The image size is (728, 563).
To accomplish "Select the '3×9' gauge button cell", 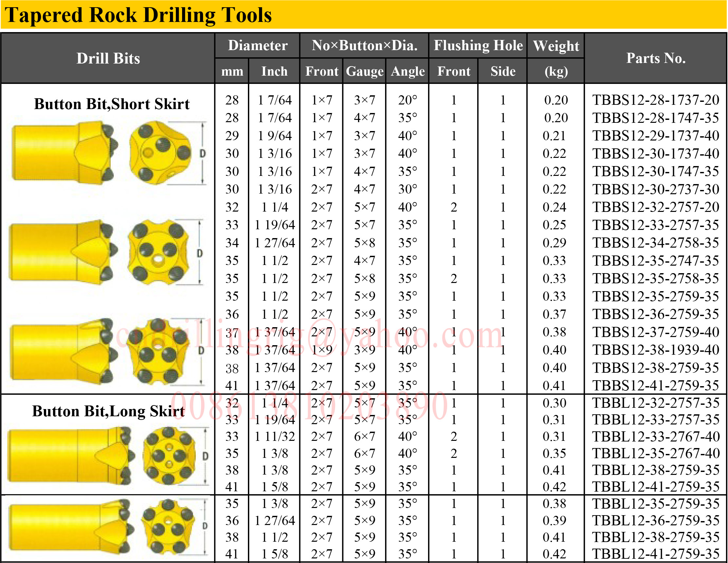I will point(365,350).
